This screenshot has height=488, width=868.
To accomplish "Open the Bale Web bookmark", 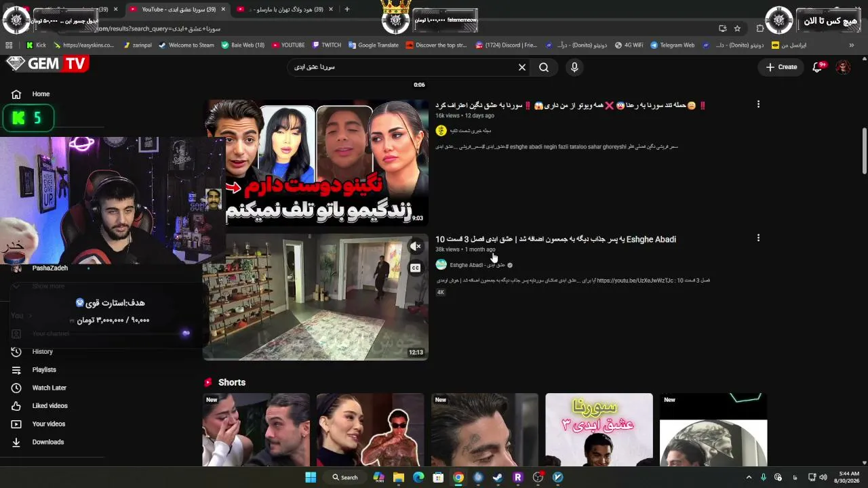I will [x=243, y=45].
